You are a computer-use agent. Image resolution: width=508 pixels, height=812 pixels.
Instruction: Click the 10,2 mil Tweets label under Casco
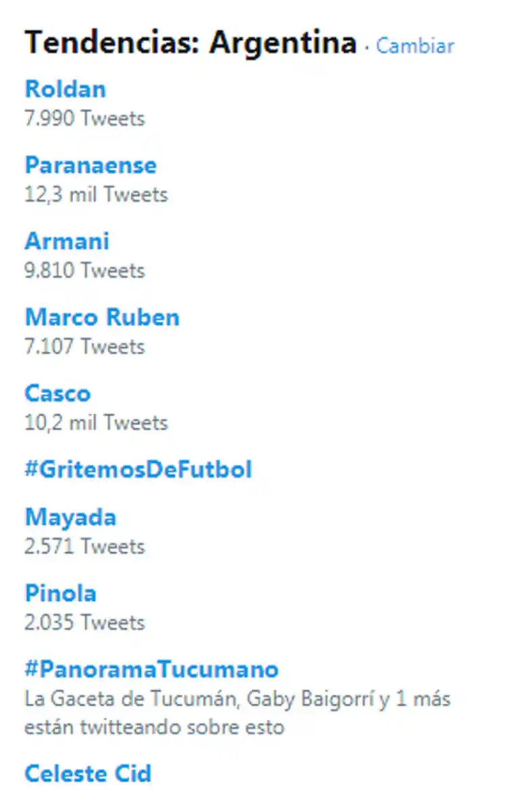[96, 423]
